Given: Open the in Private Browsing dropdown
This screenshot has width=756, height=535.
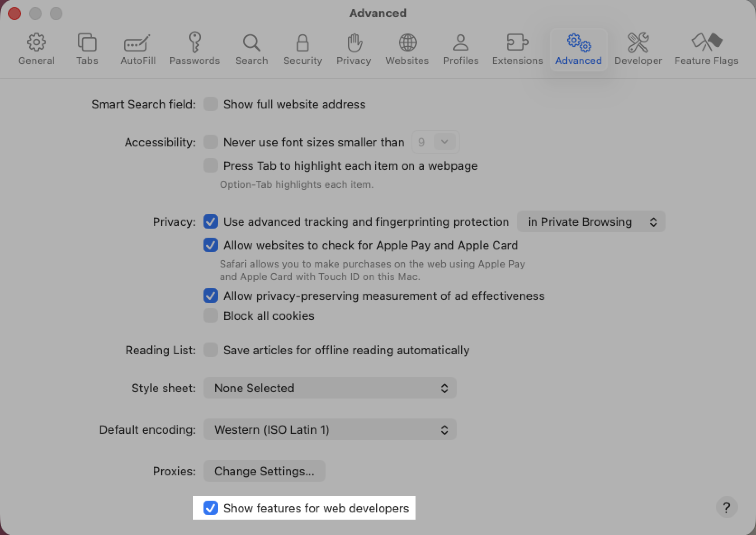Looking at the screenshot, I should (x=591, y=222).
